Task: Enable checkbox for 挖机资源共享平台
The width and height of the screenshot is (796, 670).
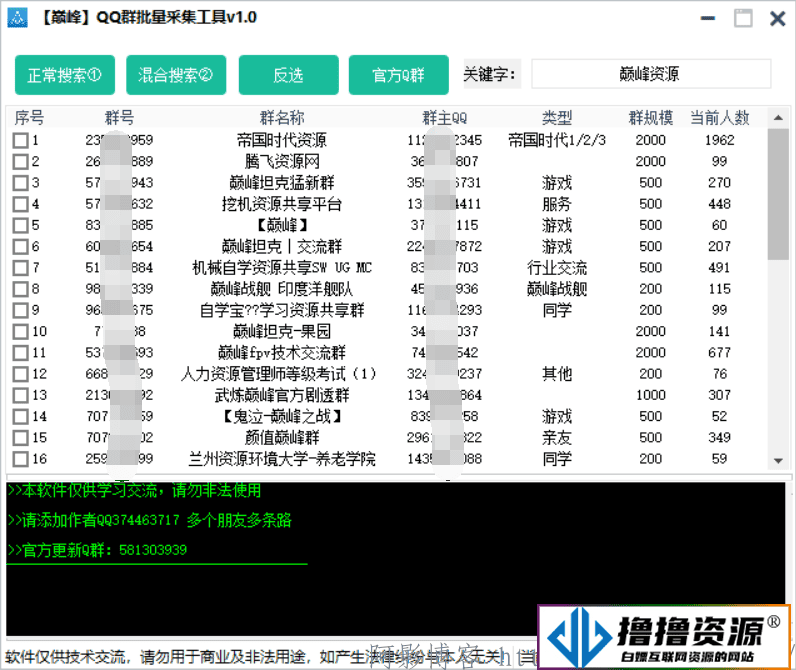Action: (x=20, y=204)
